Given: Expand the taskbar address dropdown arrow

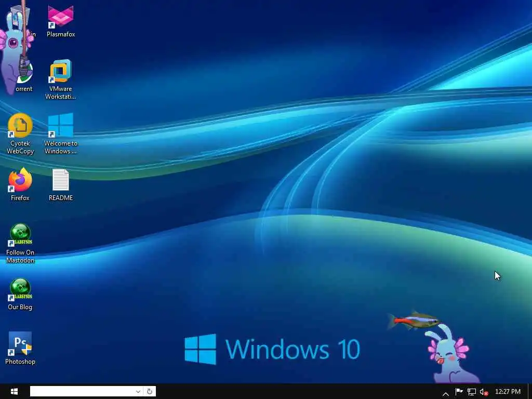Looking at the screenshot, I should [x=138, y=391].
